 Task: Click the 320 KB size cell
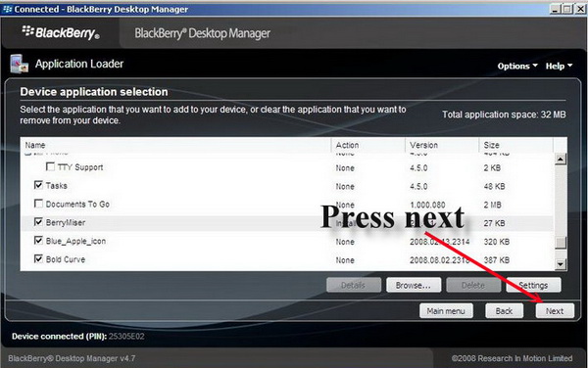(497, 242)
